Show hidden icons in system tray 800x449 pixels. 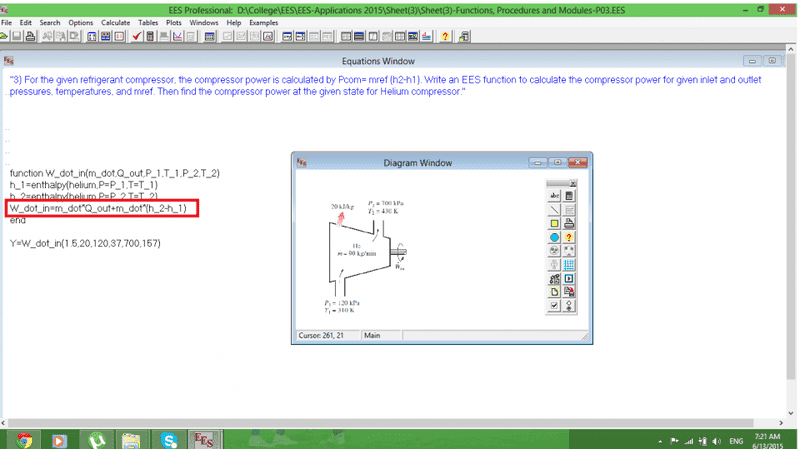click(661, 440)
